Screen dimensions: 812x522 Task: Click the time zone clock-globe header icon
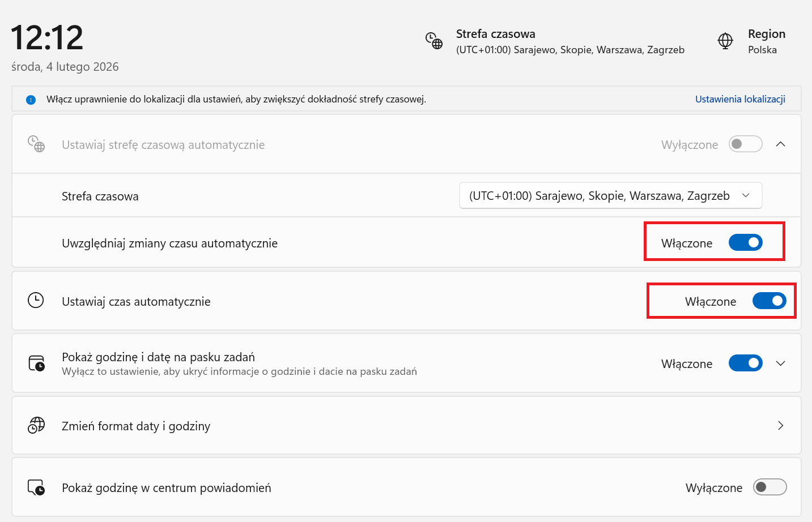click(x=434, y=41)
